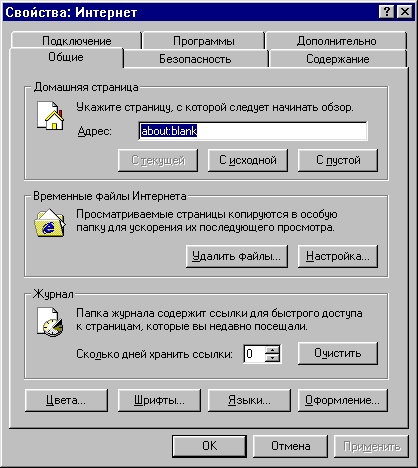Viewport: 418px width, 468px height.
Task: Click the С исходной button
Action: coord(248,160)
